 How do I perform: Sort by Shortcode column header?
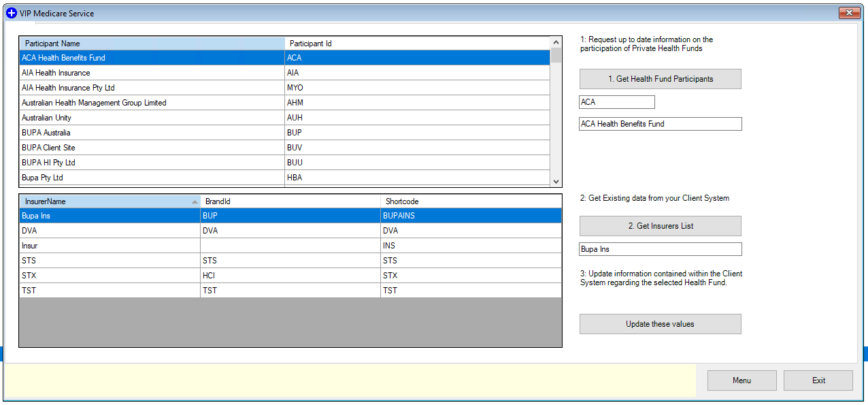[471, 201]
